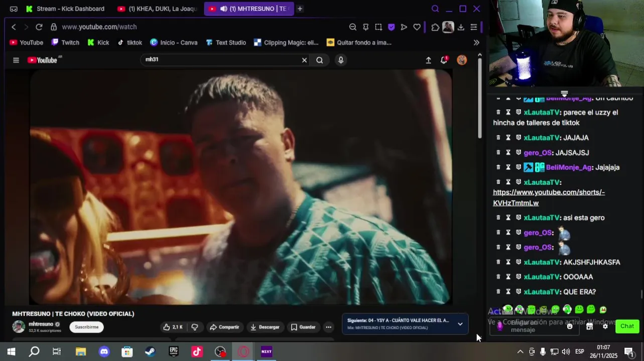
Task: Click the Suscribirme button
Action: point(86,327)
